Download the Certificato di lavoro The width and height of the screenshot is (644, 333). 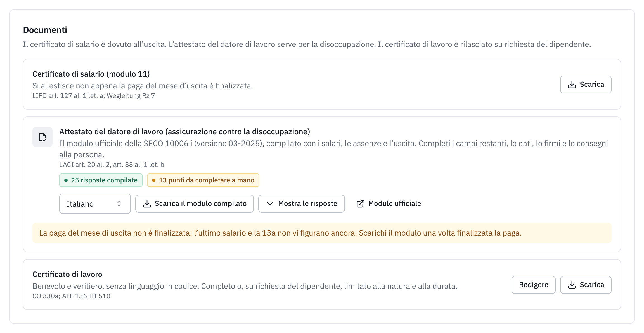586,285
